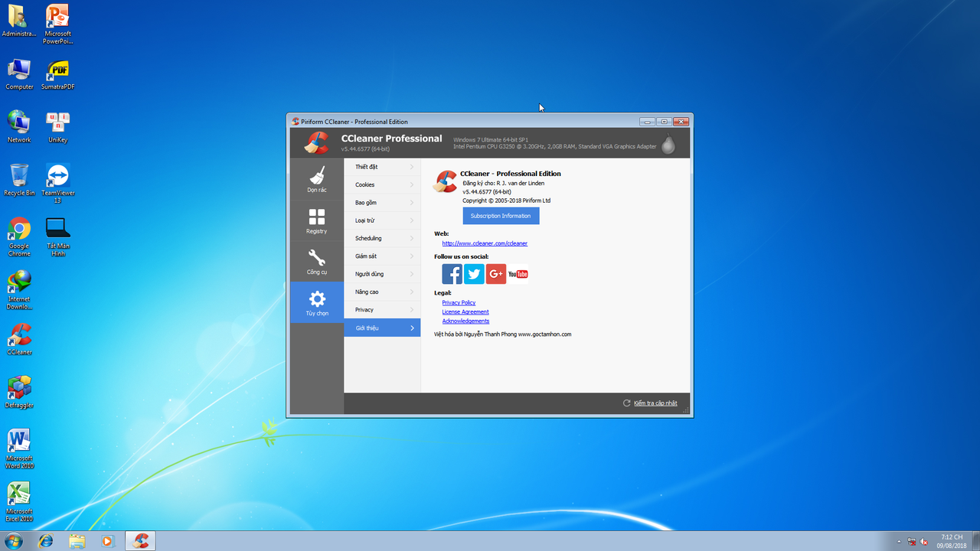Open the Acknowledgements link
This screenshot has height=551, width=980.
[465, 321]
